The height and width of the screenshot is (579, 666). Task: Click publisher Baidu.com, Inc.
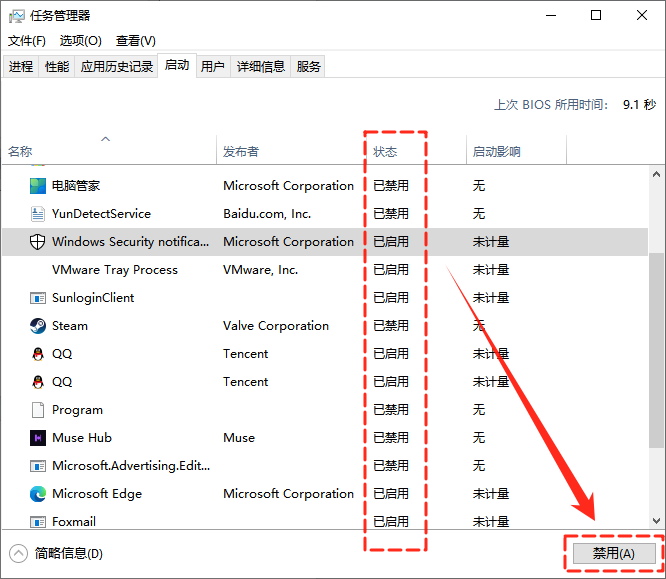(x=267, y=214)
